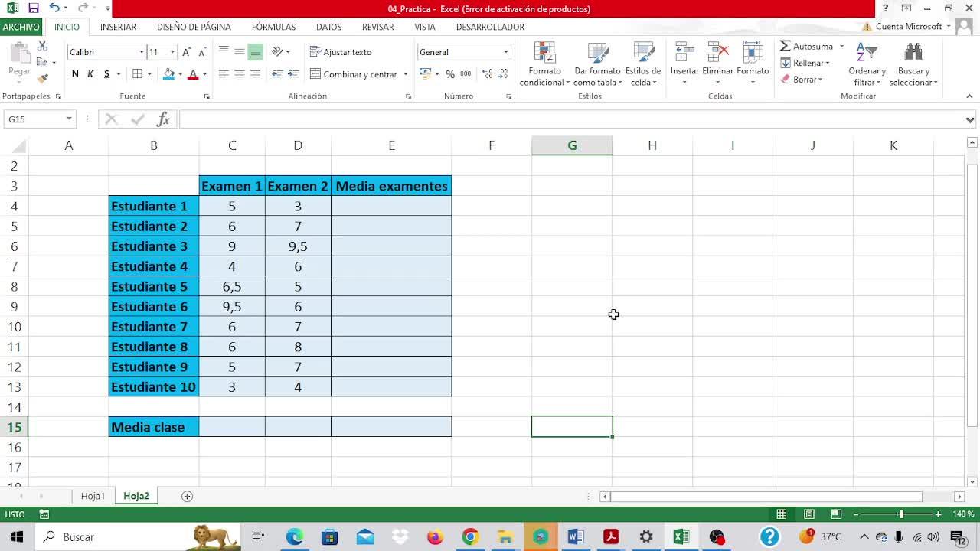The width and height of the screenshot is (980, 551).
Task: Apply the red font color
Action: tap(193, 74)
